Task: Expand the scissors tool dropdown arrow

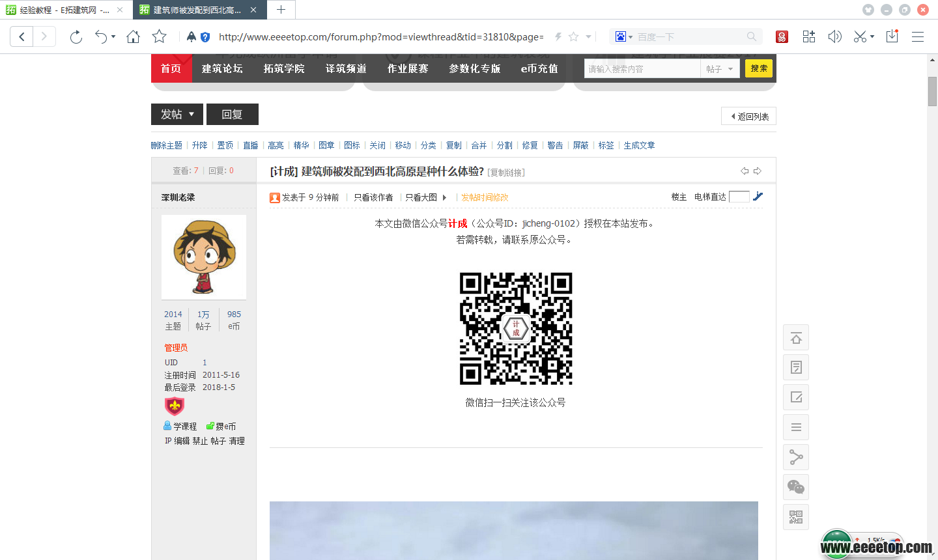Action: [x=872, y=37]
